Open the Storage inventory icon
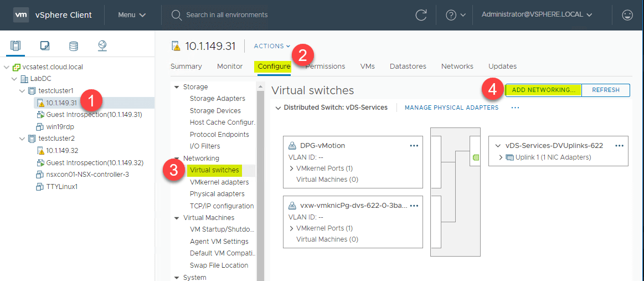The height and width of the screenshot is (281, 644). tap(74, 46)
